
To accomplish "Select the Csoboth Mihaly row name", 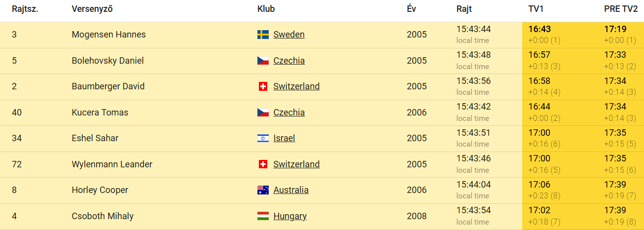I will (103, 216).
